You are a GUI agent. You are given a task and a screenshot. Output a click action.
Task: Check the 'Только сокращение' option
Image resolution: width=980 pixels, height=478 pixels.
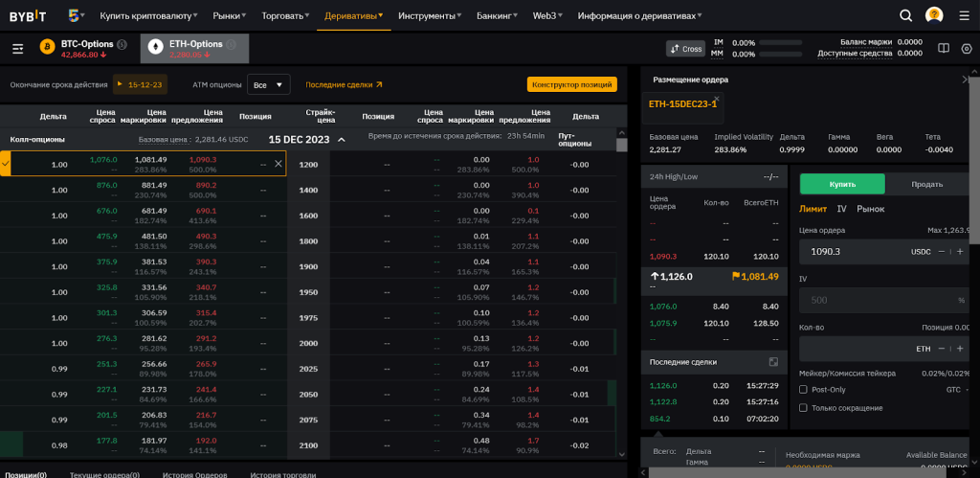803,407
